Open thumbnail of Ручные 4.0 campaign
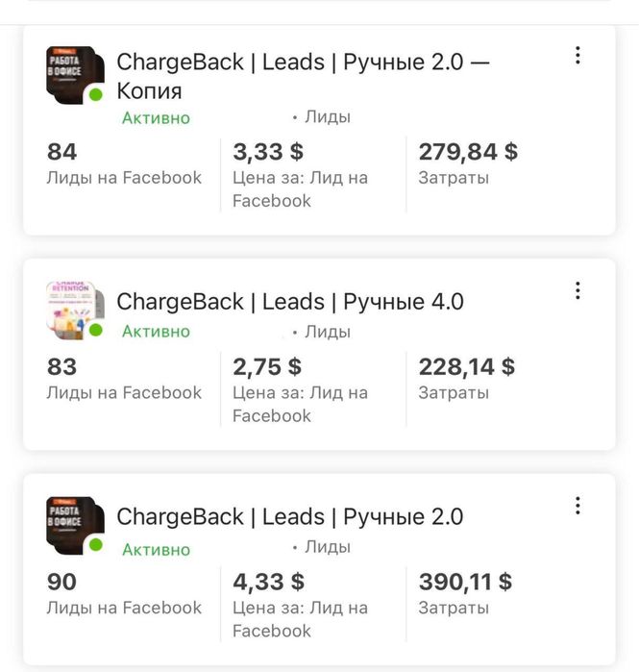The width and height of the screenshot is (639, 672). 73,308
